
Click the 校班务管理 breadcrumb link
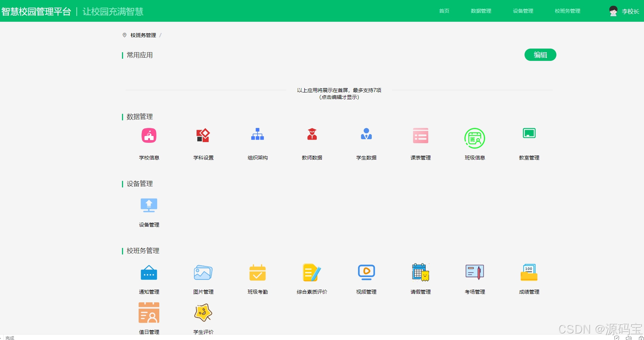[143, 35]
